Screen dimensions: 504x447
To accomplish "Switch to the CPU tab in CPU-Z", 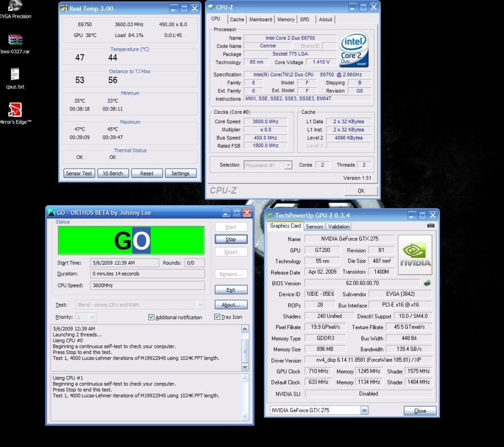I will pos(216,19).
